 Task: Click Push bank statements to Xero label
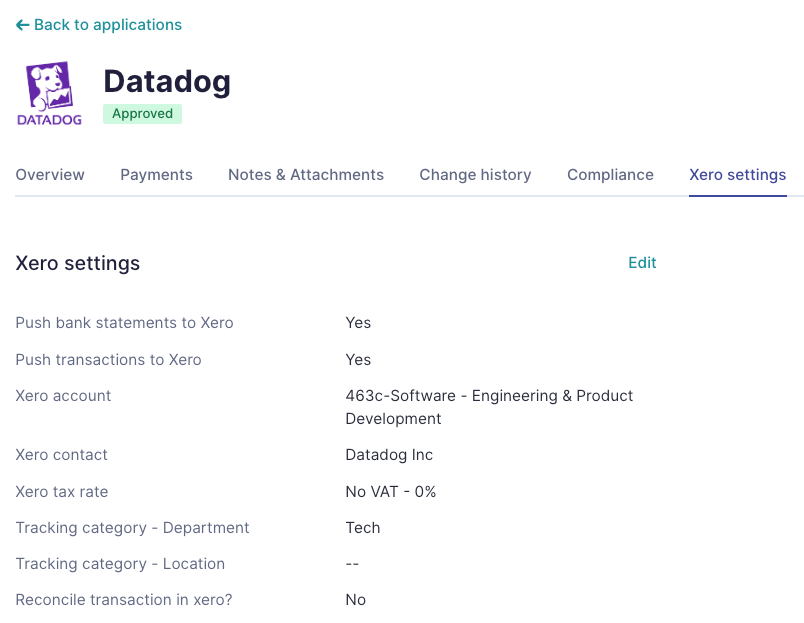coord(125,323)
